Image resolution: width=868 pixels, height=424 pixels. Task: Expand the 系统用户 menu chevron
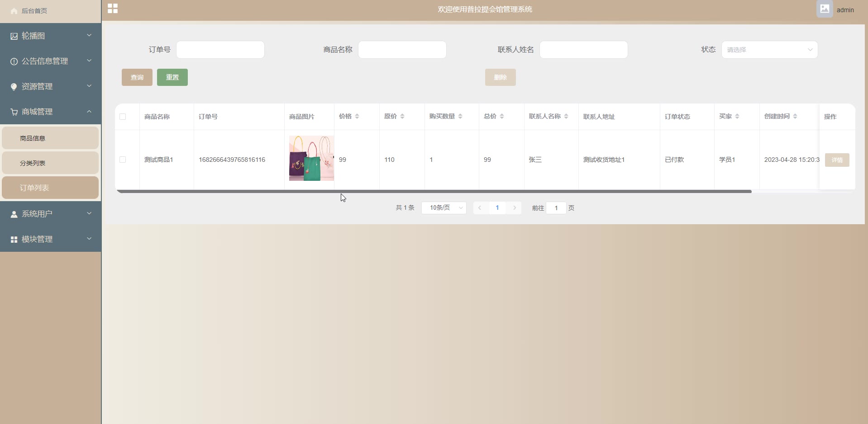pos(89,213)
